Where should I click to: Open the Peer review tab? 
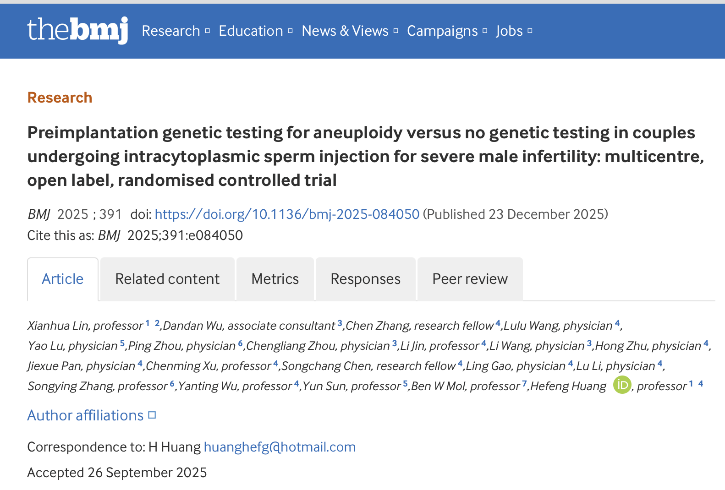pos(470,279)
